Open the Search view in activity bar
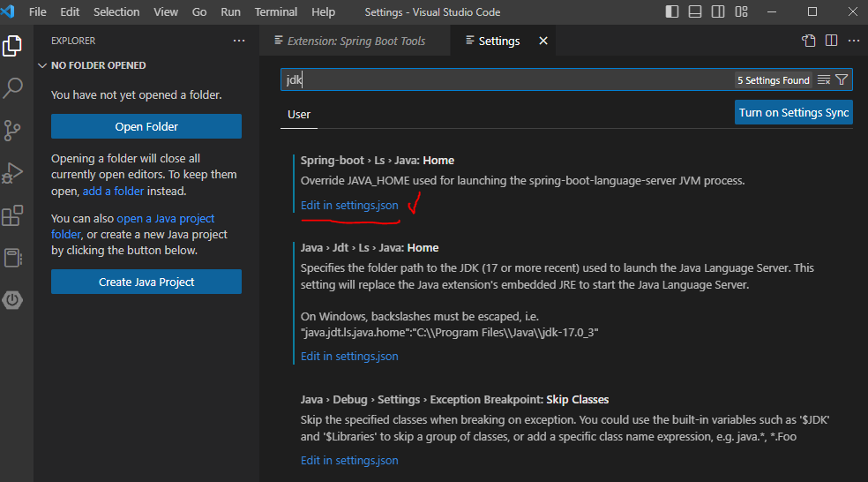Image resolution: width=868 pixels, height=482 pixels. 12,87
